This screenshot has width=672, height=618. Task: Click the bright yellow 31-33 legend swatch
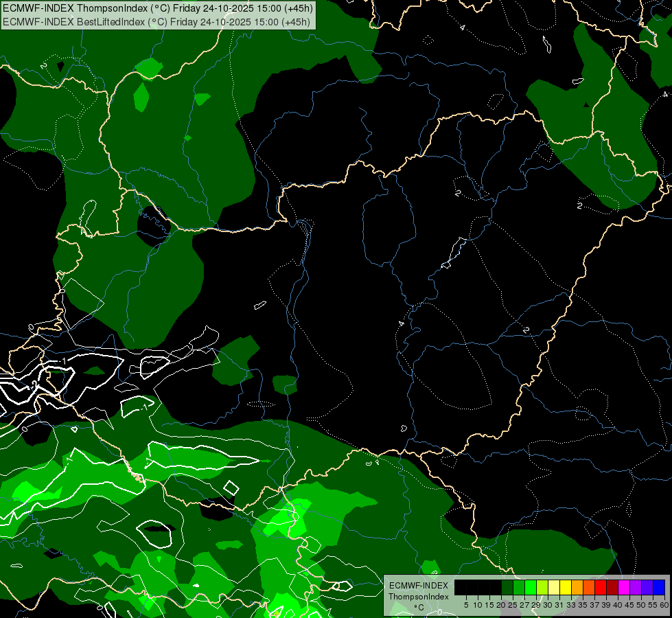pyautogui.click(x=566, y=587)
